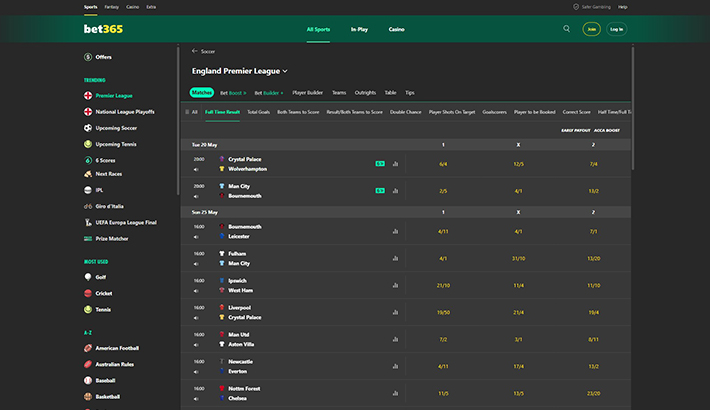The image size is (710, 410).
Task: Expand England Premier League dropdown
Action: pyautogui.click(x=240, y=71)
